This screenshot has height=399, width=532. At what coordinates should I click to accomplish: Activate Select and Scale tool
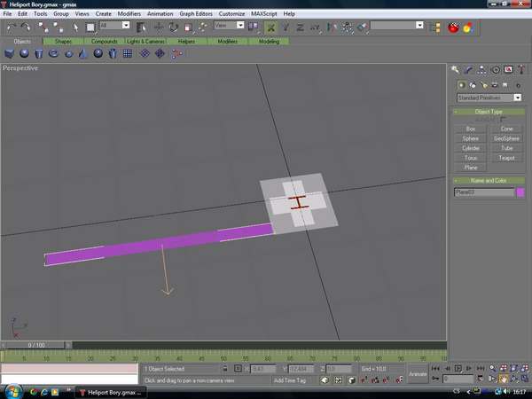[188, 27]
